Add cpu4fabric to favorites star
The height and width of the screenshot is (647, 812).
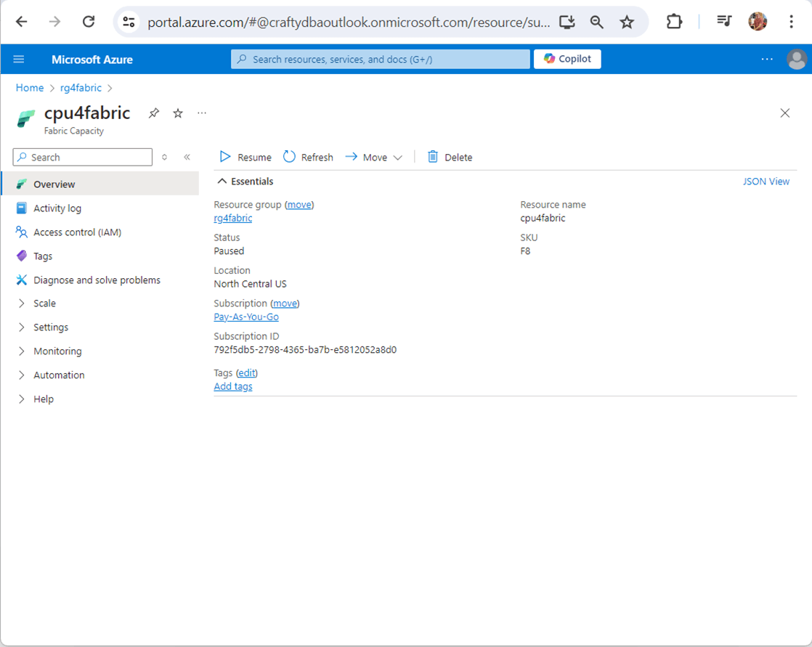click(178, 113)
